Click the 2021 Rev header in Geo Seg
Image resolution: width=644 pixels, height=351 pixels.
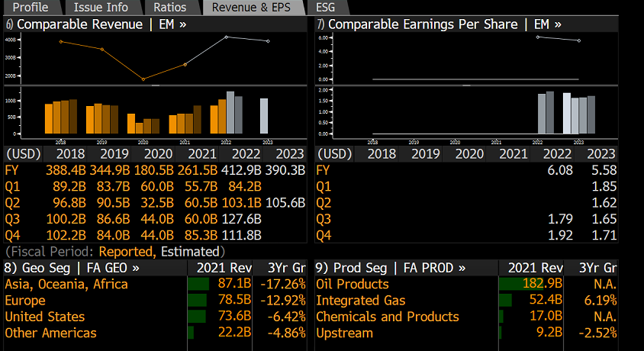224,268
